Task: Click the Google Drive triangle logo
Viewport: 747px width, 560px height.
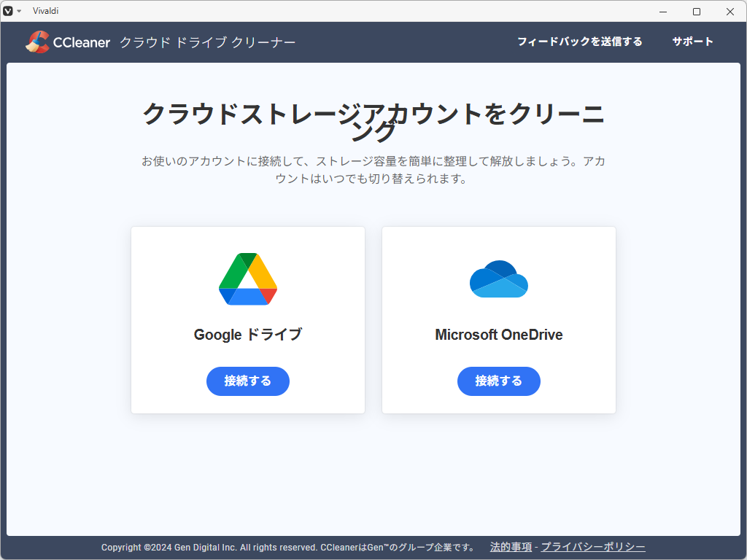Action: (x=248, y=279)
